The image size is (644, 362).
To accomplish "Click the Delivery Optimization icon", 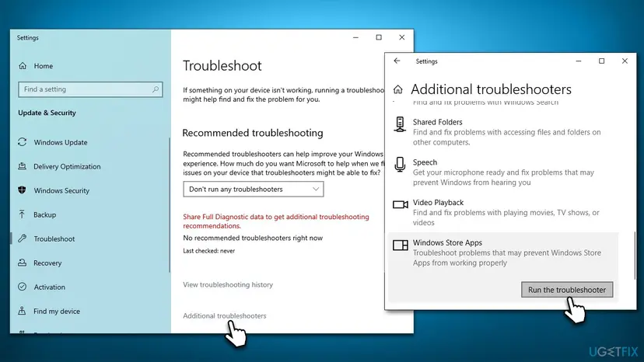I will click(x=23, y=166).
